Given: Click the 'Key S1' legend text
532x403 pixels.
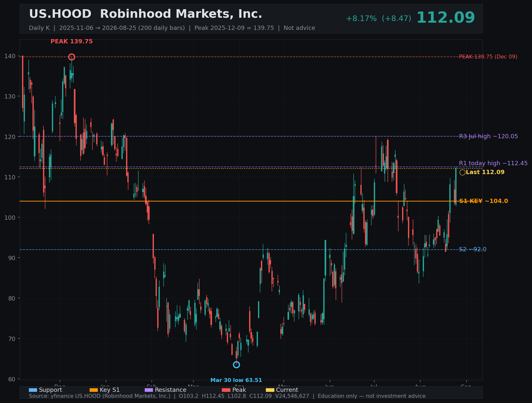Looking at the screenshot, I should (x=110, y=390).
